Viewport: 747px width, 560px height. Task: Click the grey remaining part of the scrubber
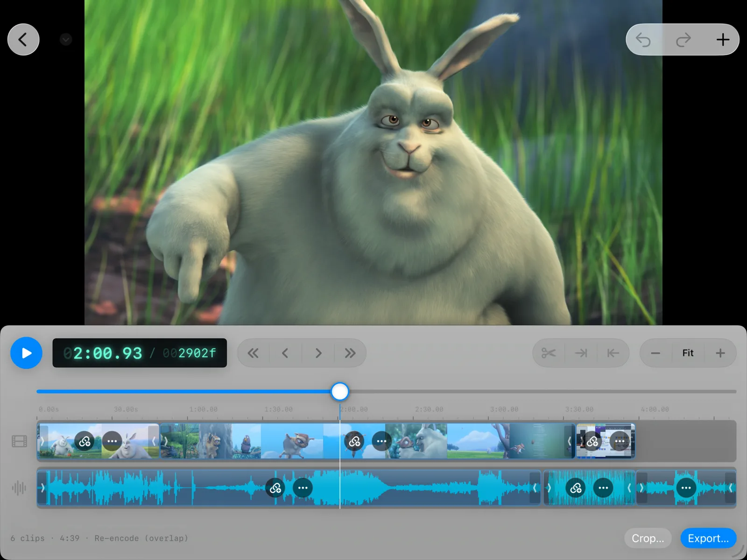point(543,392)
